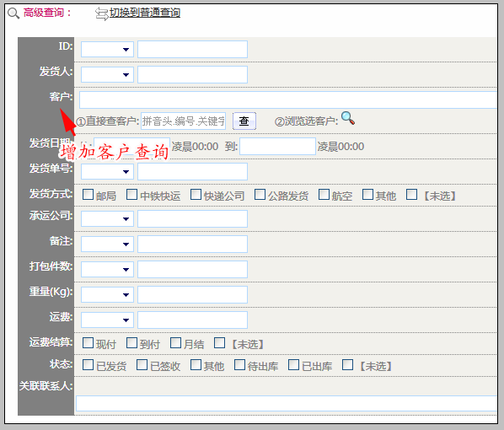
Task: Click the direct customer search input
Action: pos(183,121)
